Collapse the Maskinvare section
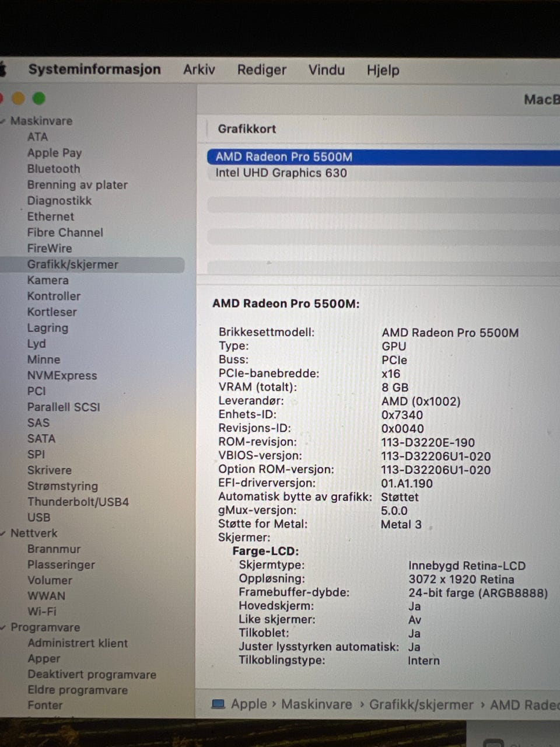The height and width of the screenshot is (747, 560). [3, 121]
